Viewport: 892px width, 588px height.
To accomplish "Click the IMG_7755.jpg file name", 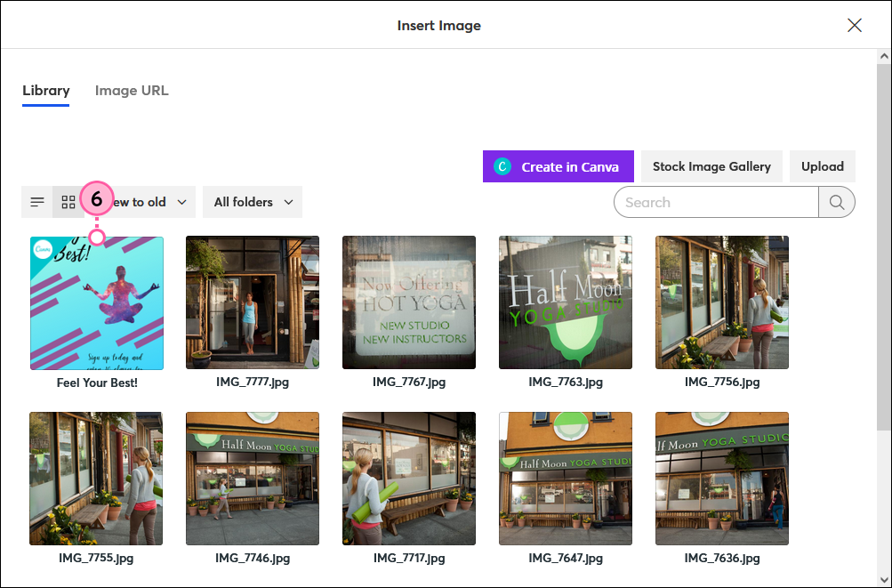I will [96, 558].
